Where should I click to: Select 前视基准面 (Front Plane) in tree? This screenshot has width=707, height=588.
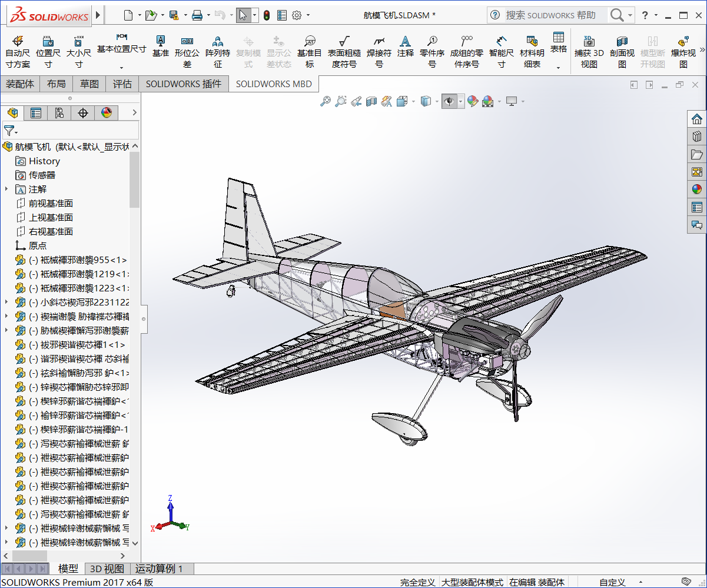pyautogui.click(x=51, y=203)
